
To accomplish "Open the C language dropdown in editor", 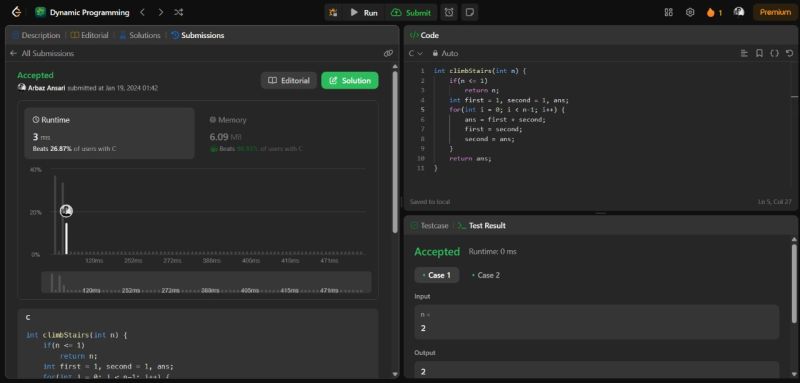I will 416,53.
